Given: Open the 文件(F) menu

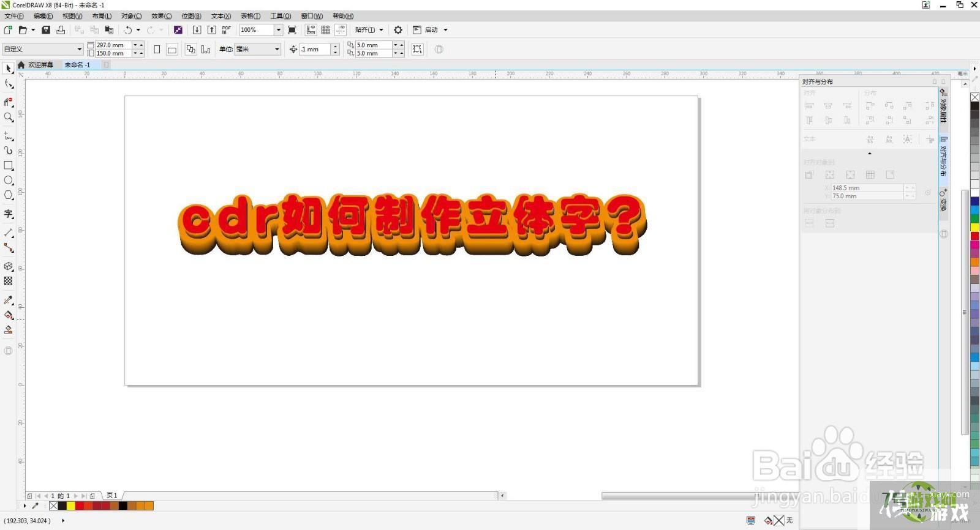Looking at the screenshot, I should 14,16.
